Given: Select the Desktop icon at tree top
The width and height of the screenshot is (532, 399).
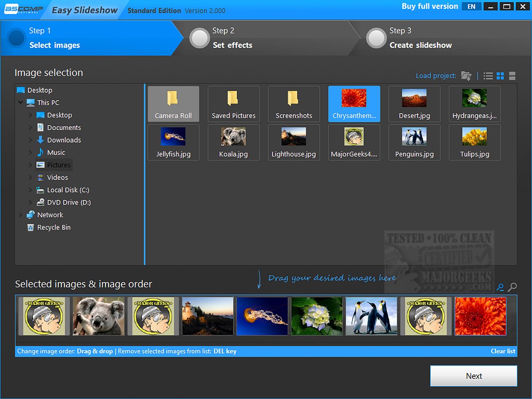Looking at the screenshot, I should [20, 90].
